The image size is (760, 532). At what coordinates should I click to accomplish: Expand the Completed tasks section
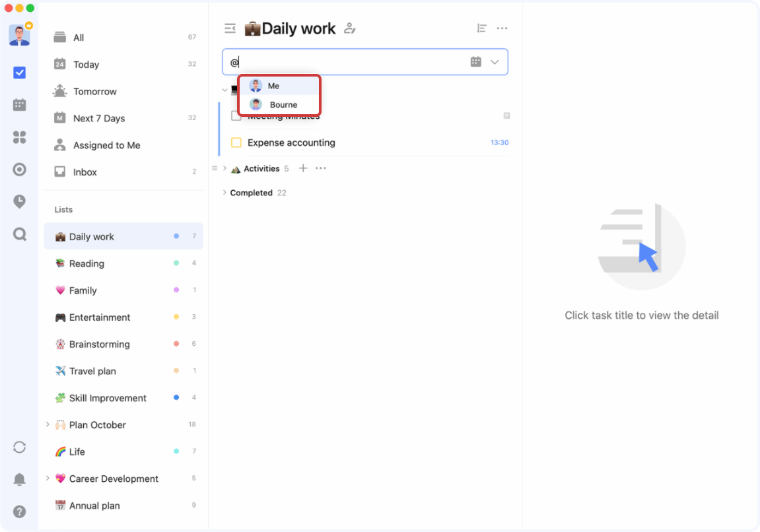[x=225, y=192]
